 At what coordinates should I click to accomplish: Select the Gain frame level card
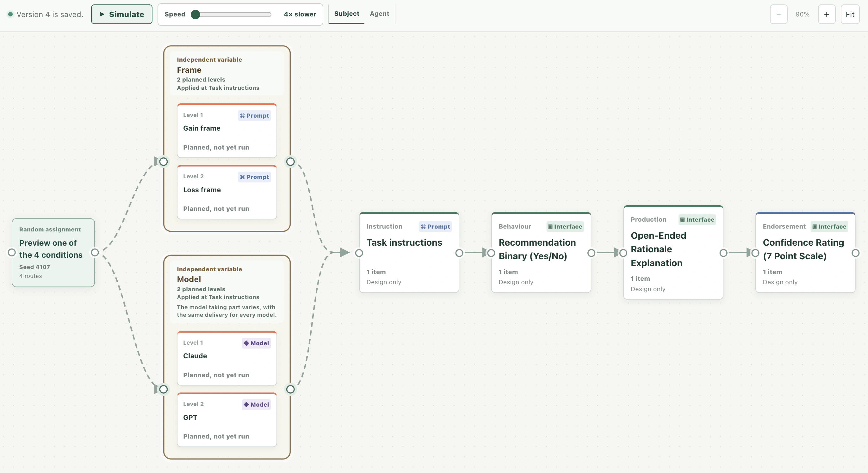227,131
